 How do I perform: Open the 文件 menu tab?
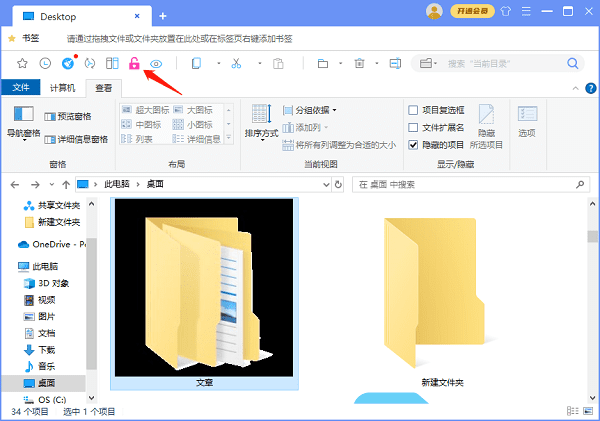click(x=21, y=88)
